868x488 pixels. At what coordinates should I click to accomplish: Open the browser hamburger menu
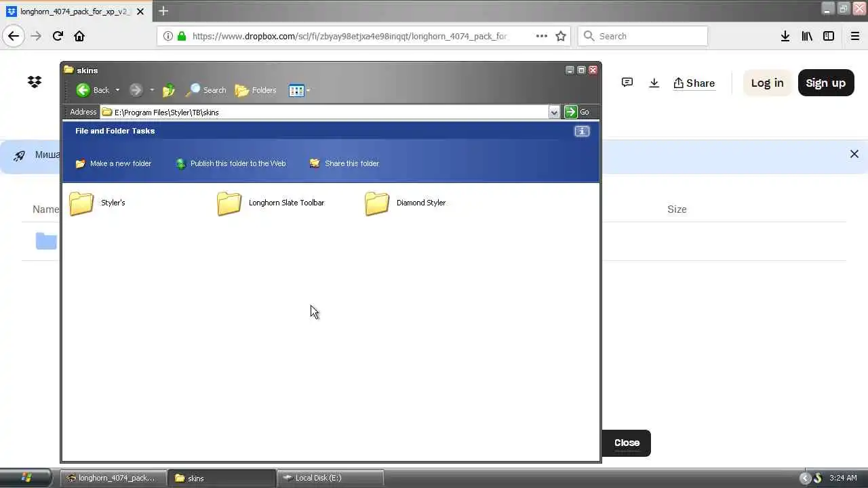854,36
